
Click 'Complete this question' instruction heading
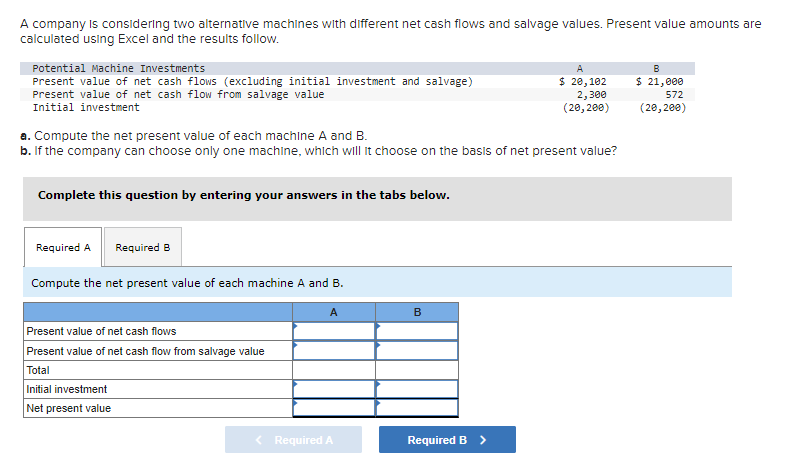click(x=244, y=195)
